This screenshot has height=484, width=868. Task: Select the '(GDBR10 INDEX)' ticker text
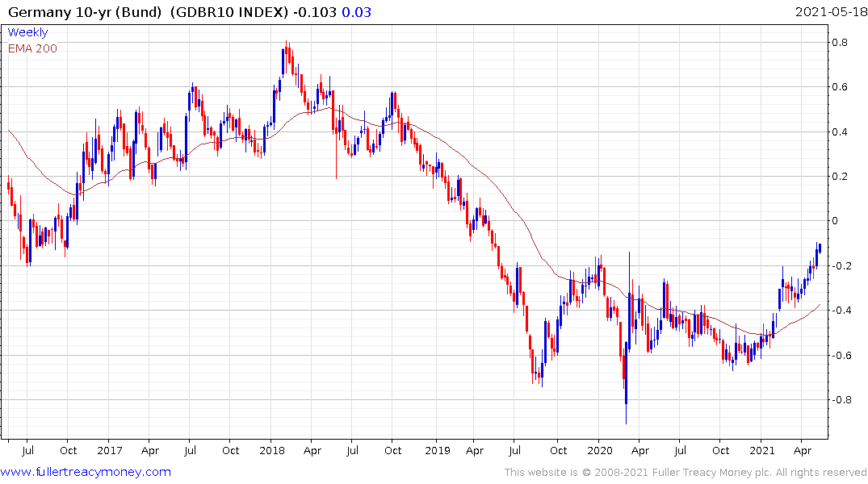(229, 11)
